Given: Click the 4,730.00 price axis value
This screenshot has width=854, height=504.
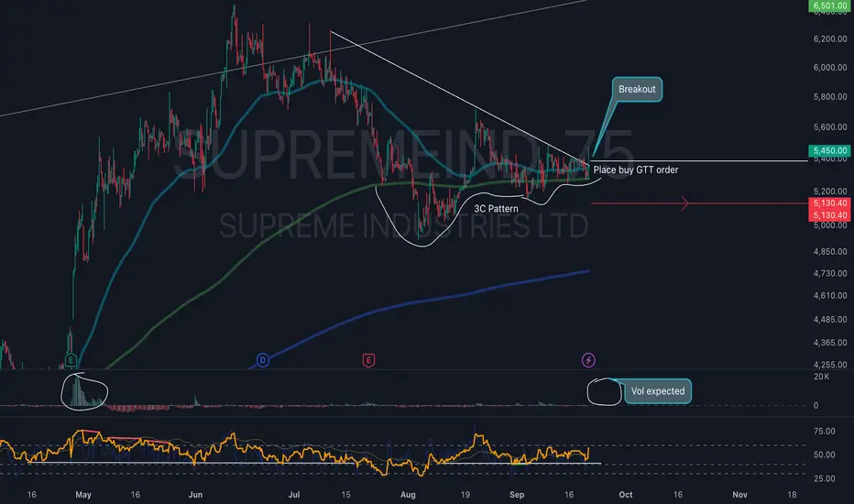Looking at the screenshot, I should point(830,273).
